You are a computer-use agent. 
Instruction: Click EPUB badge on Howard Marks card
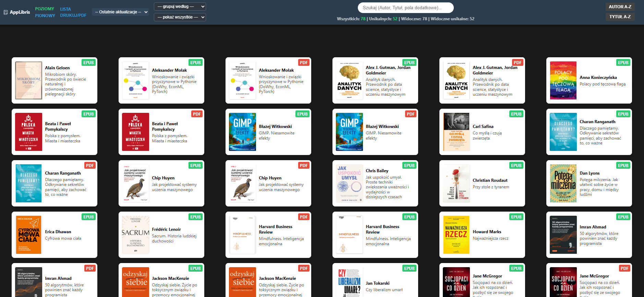(516, 217)
